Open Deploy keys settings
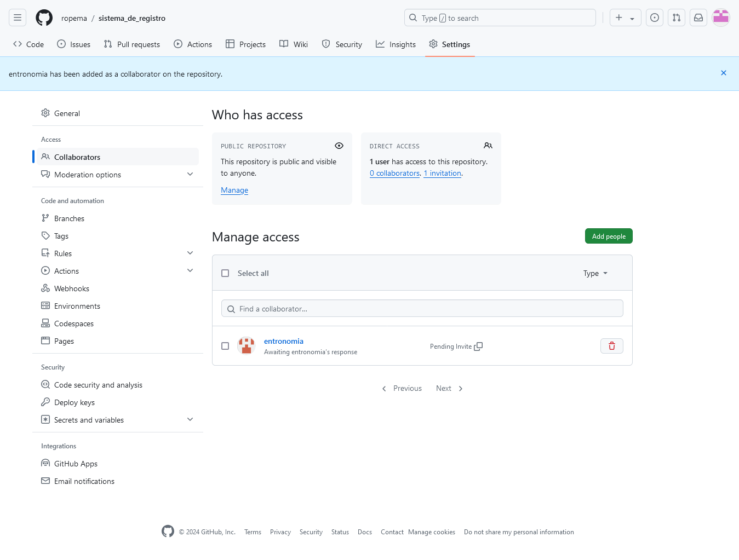 (118, 402)
